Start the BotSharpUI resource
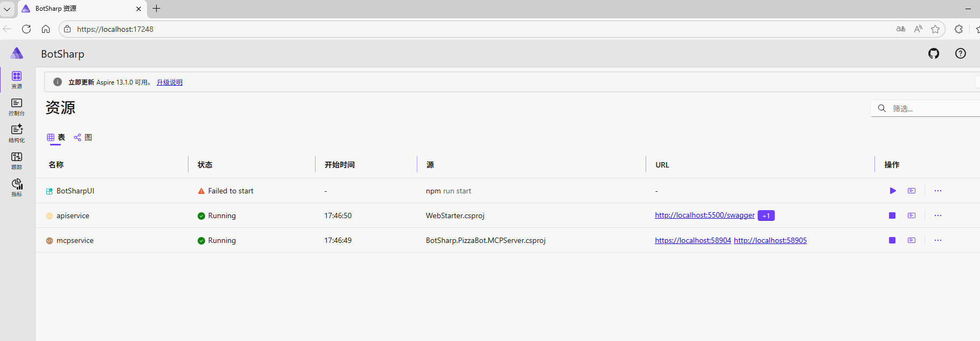 coord(893,191)
